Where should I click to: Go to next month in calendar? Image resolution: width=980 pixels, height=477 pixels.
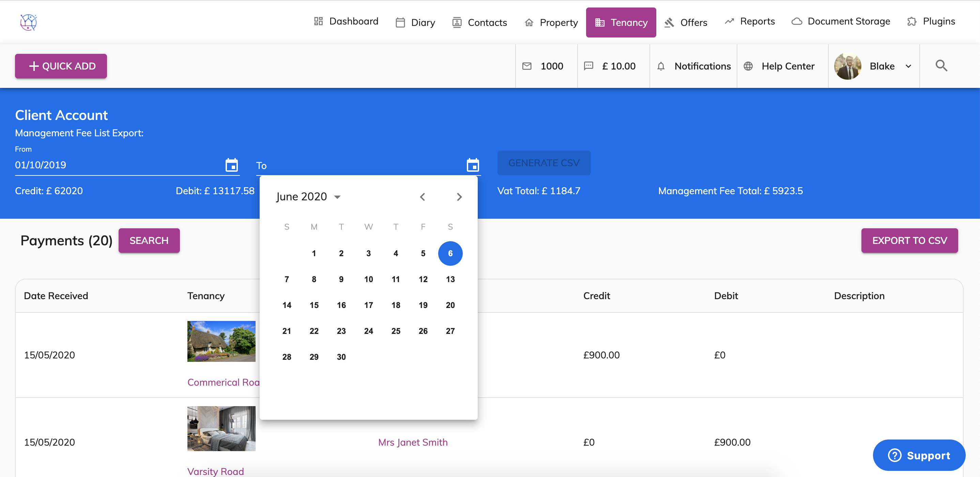(459, 197)
